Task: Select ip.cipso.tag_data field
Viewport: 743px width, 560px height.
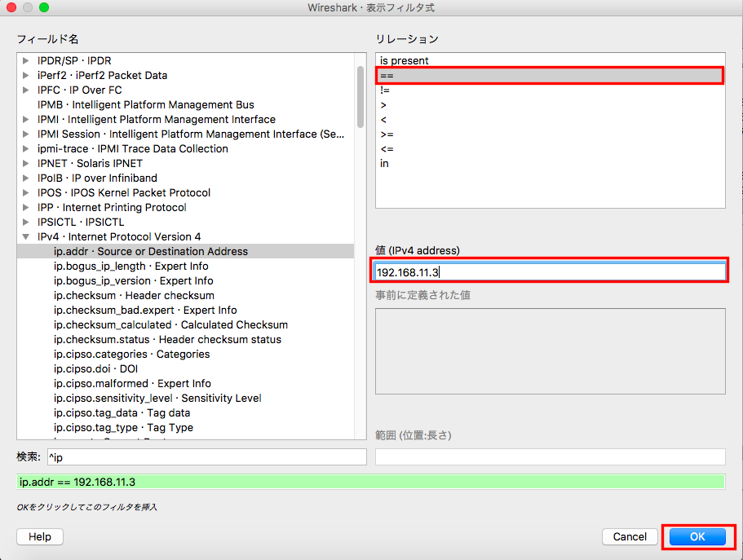Action: click(185, 413)
